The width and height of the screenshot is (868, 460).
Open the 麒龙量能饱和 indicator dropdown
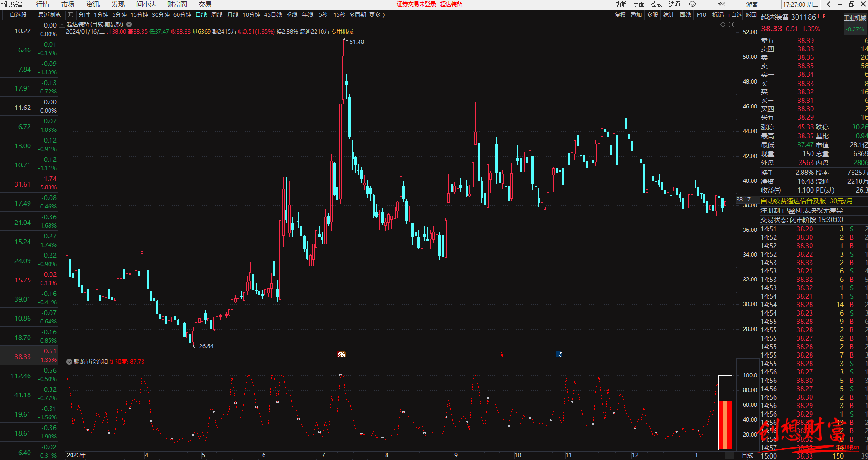[x=69, y=362]
